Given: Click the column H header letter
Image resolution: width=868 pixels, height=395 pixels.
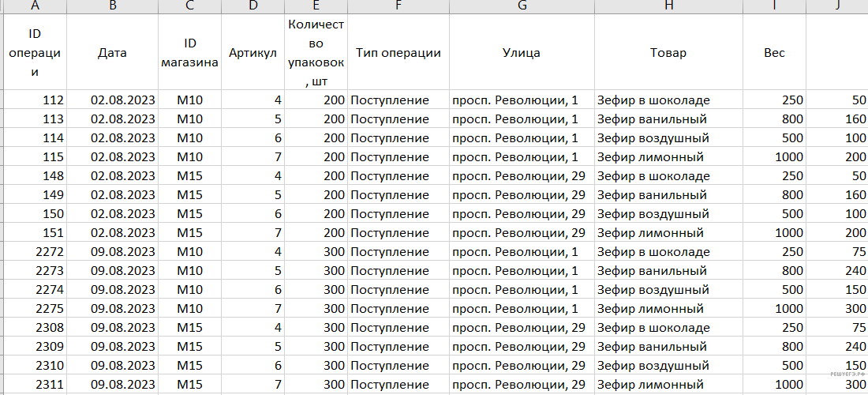Looking at the screenshot, I should tap(668, 6).
